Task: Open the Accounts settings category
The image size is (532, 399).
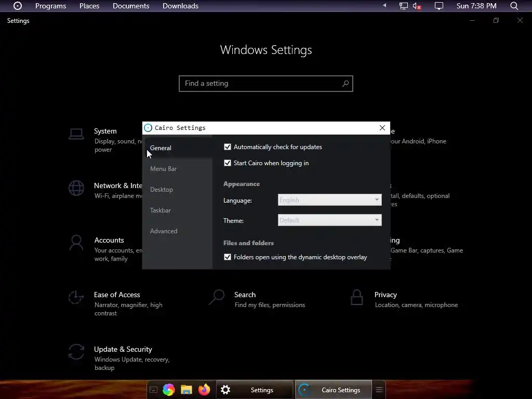Action: 105,249
